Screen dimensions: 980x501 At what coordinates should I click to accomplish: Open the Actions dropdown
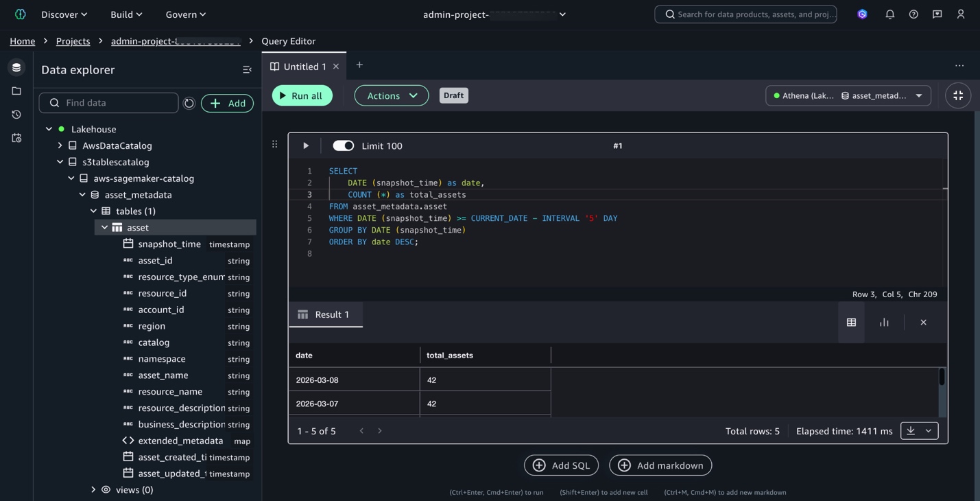391,95
